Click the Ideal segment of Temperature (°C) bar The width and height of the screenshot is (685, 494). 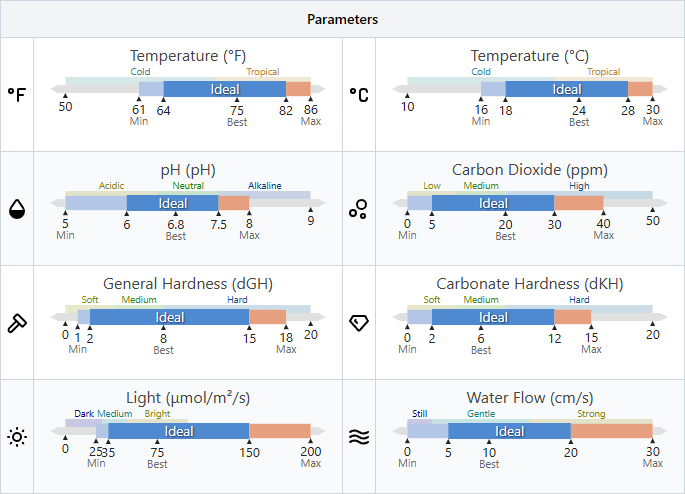tap(566, 89)
